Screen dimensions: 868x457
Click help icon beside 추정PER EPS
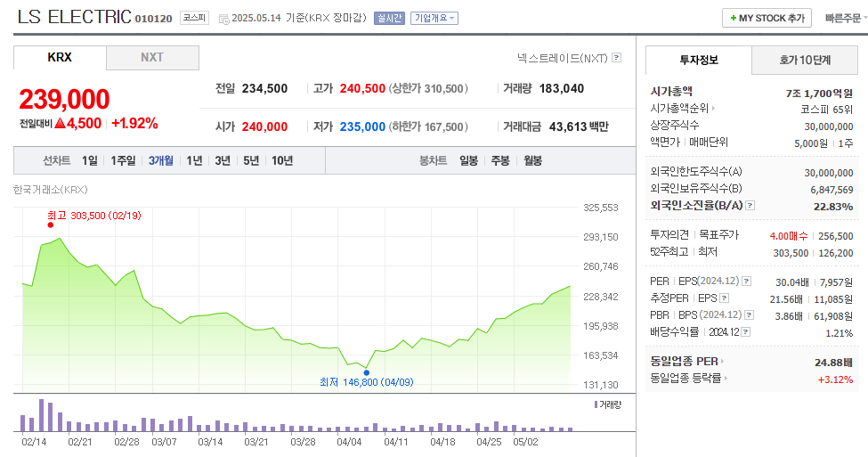pos(724,298)
